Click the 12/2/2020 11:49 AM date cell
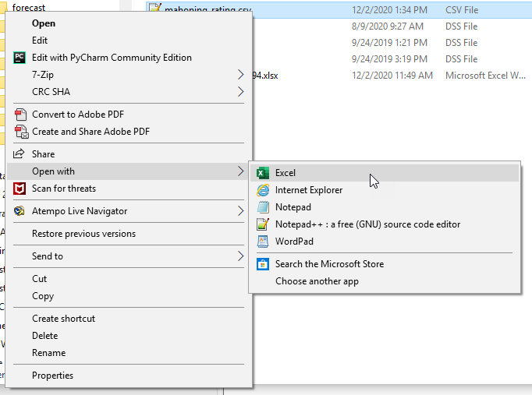 click(x=392, y=76)
